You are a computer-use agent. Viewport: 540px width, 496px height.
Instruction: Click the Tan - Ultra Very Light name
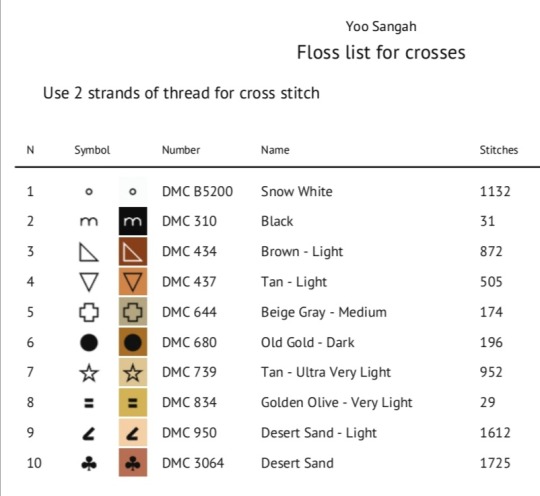tap(326, 373)
